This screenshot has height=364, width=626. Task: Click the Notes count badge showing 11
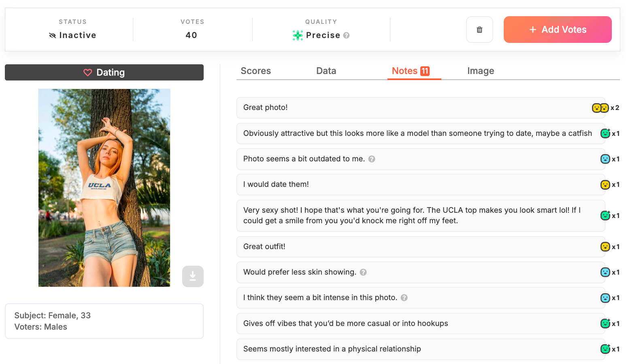pyautogui.click(x=425, y=70)
